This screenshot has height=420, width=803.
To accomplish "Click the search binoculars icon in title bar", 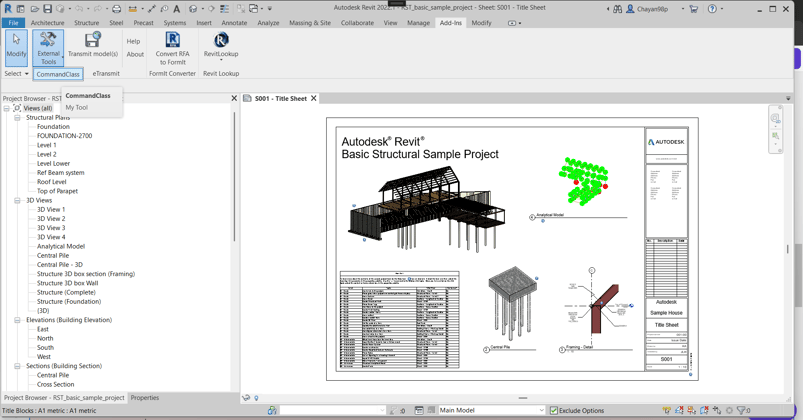I will click(618, 9).
